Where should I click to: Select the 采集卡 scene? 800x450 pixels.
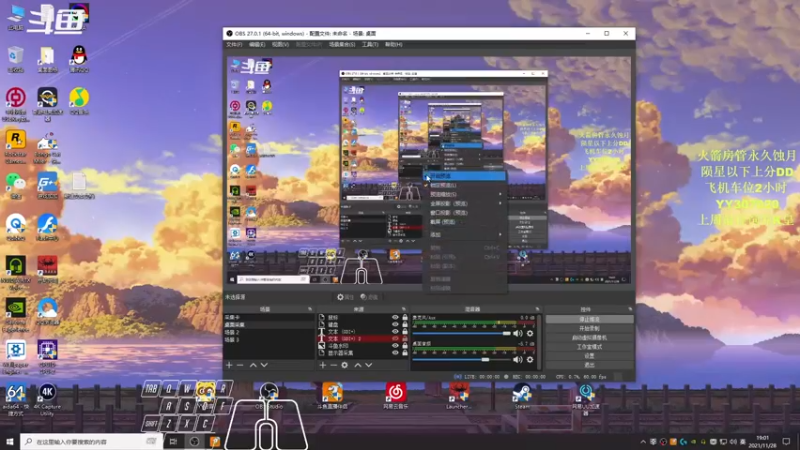[x=269, y=317]
